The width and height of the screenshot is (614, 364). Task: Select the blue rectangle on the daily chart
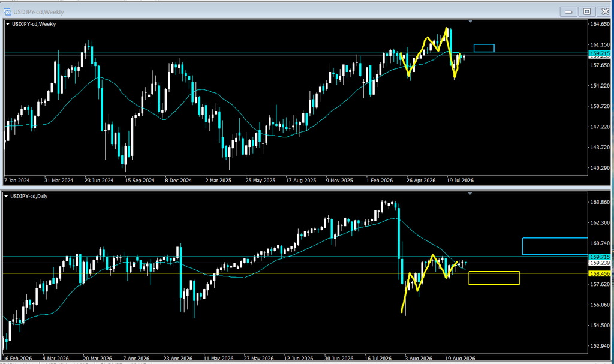[x=555, y=246]
